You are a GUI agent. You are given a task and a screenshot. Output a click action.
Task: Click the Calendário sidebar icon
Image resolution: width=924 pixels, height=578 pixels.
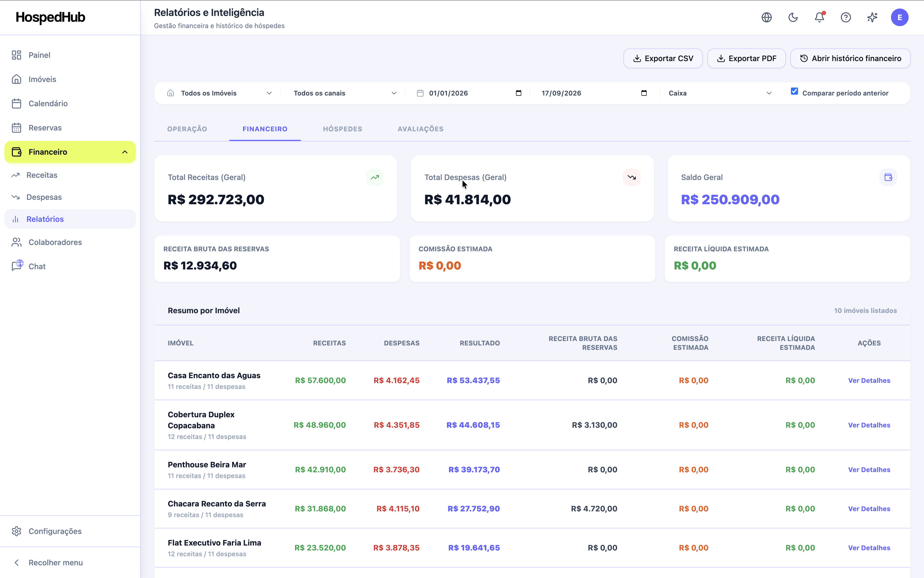[16, 103]
